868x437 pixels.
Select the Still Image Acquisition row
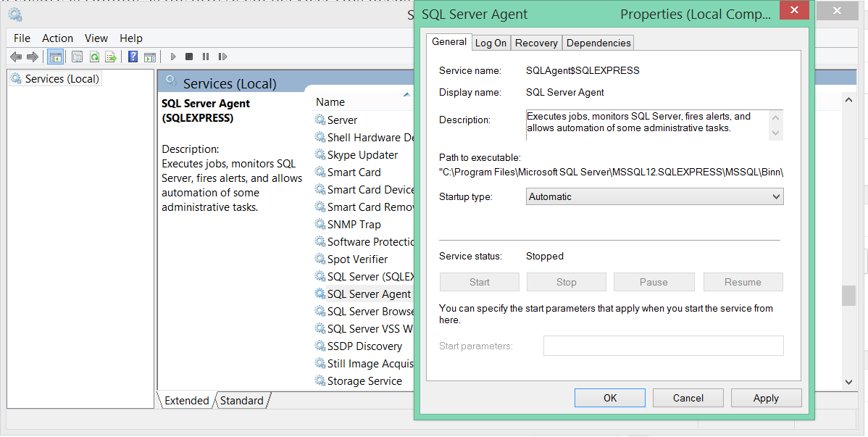click(364, 363)
